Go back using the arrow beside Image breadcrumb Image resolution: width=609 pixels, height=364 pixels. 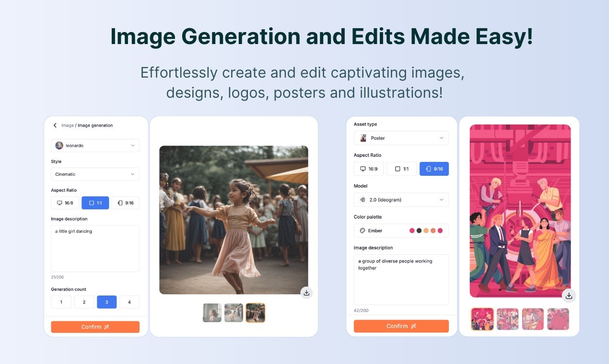[x=55, y=125]
